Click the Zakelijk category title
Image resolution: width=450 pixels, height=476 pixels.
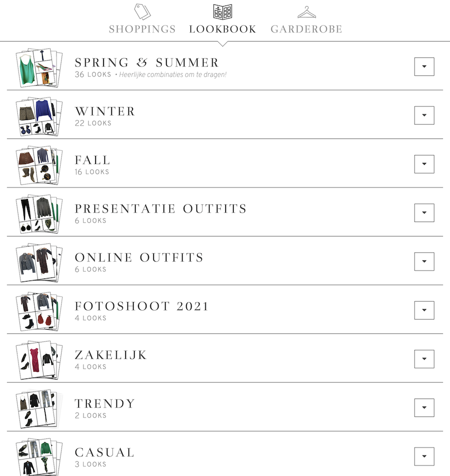tap(110, 354)
